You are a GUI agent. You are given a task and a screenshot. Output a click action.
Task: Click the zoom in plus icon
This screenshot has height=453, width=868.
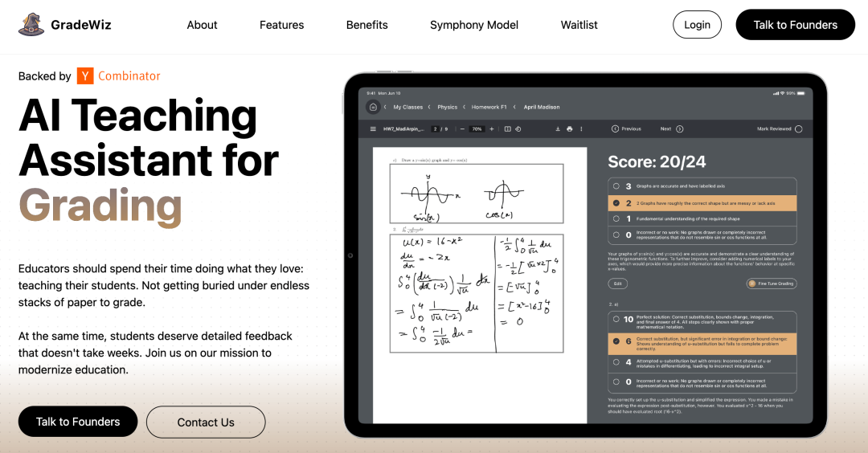[x=492, y=129]
